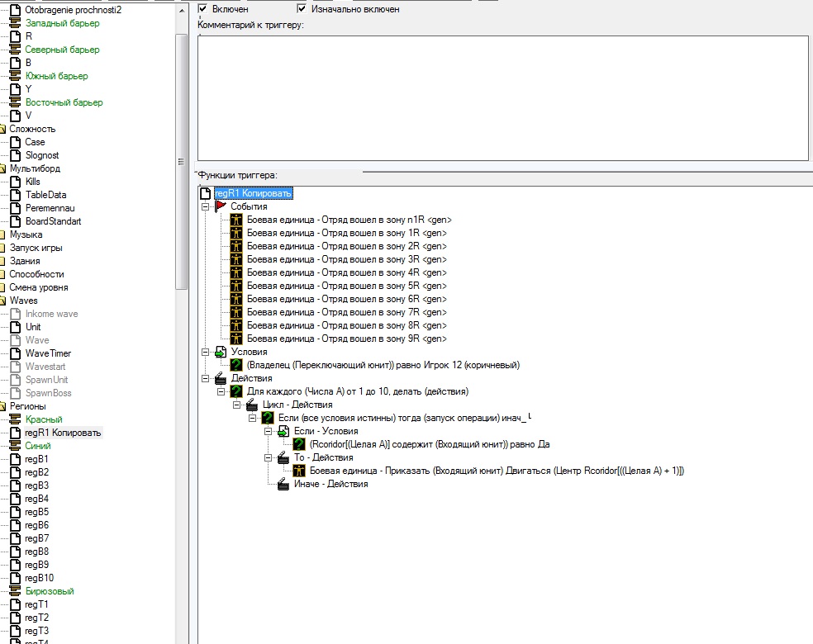The width and height of the screenshot is (813, 644).
Task: Open the Мультиборд folder
Action: point(35,168)
